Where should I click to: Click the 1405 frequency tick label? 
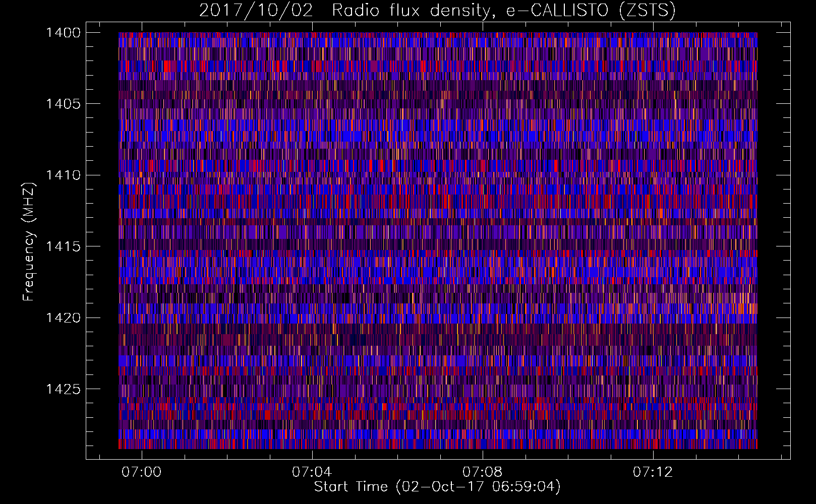(x=63, y=104)
